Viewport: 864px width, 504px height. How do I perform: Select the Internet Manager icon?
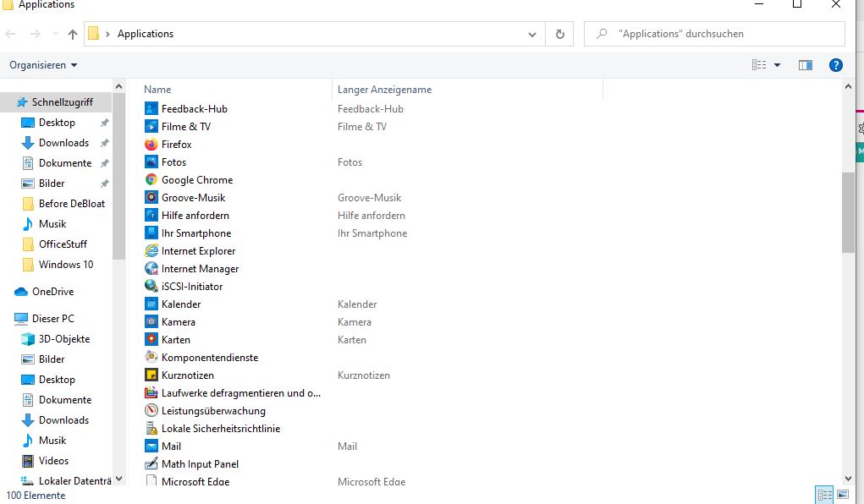point(151,268)
